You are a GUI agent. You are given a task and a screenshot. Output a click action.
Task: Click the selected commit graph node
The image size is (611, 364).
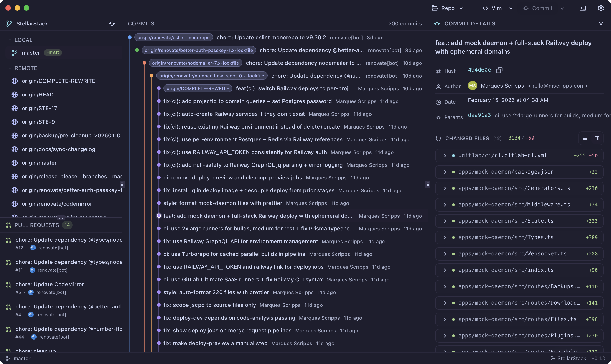pyautogui.click(x=159, y=216)
